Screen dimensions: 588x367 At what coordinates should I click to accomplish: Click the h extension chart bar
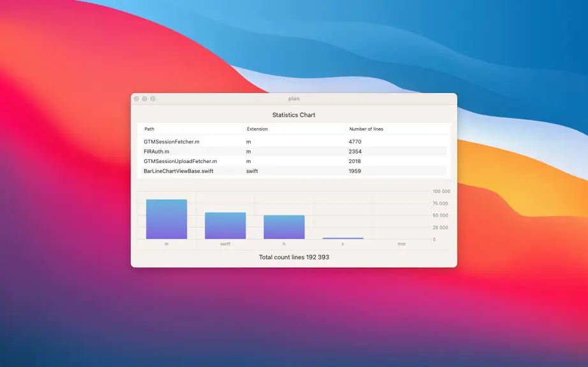[284, 227]
